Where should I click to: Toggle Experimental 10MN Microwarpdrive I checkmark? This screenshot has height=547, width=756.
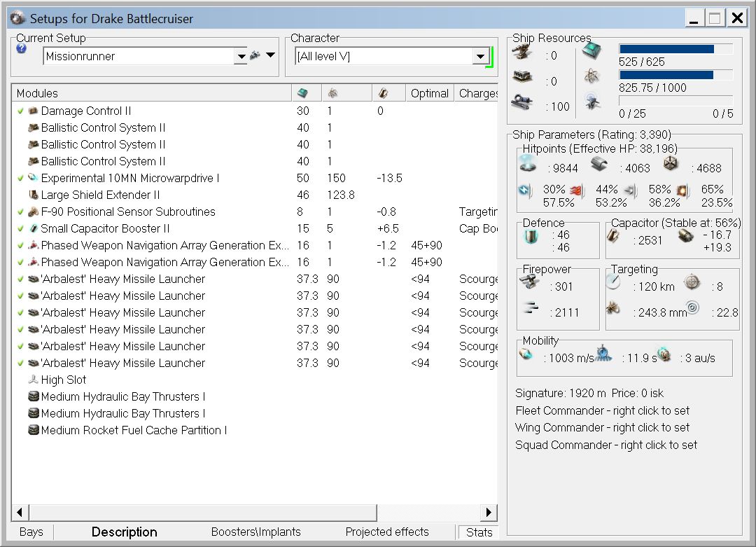pyautogui.click(x=21, y=178)
